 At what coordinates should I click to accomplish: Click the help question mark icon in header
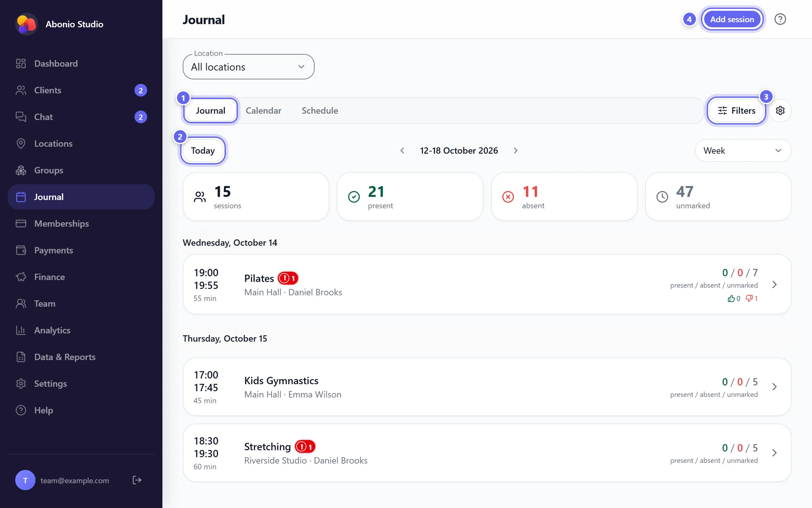point(780,19)
